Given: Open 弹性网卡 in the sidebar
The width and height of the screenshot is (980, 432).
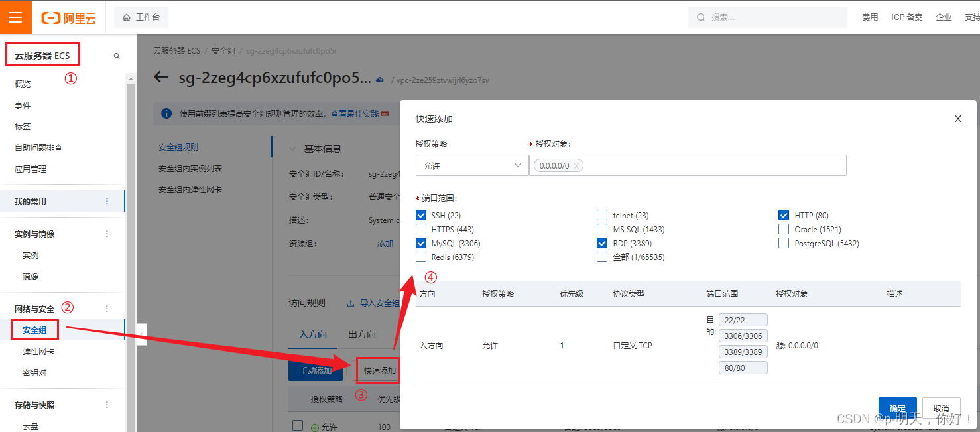Looking at the screenshot, I should [38, 351].
